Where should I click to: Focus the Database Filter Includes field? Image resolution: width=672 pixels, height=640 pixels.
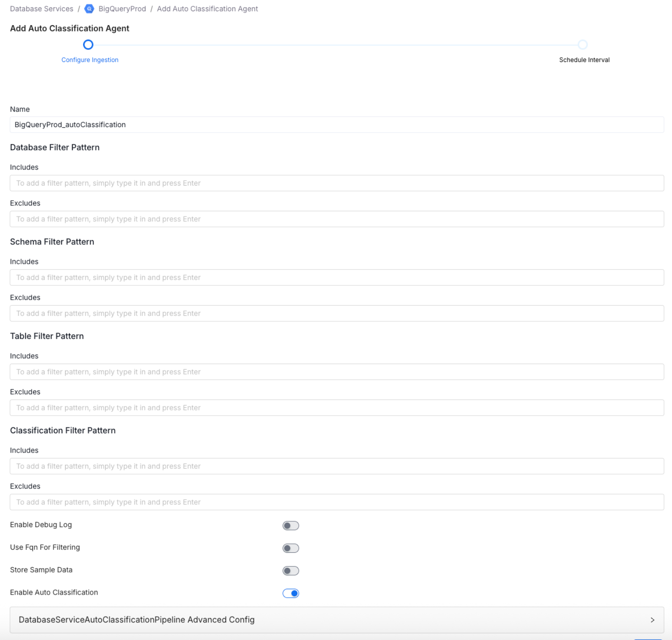[337, 183]
